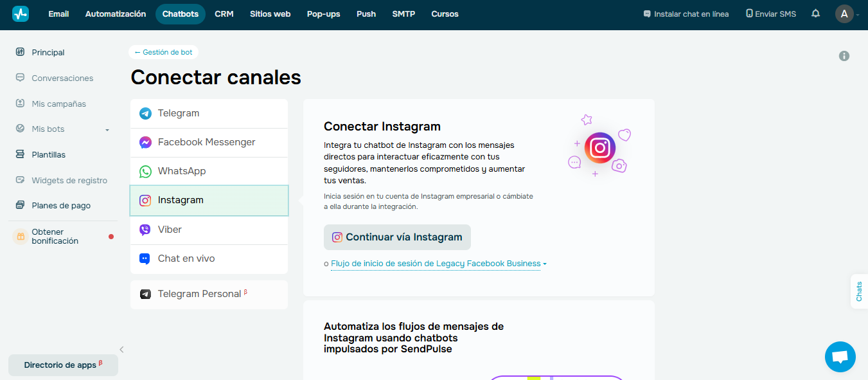Click the SendPulse logo

(20, 14)
